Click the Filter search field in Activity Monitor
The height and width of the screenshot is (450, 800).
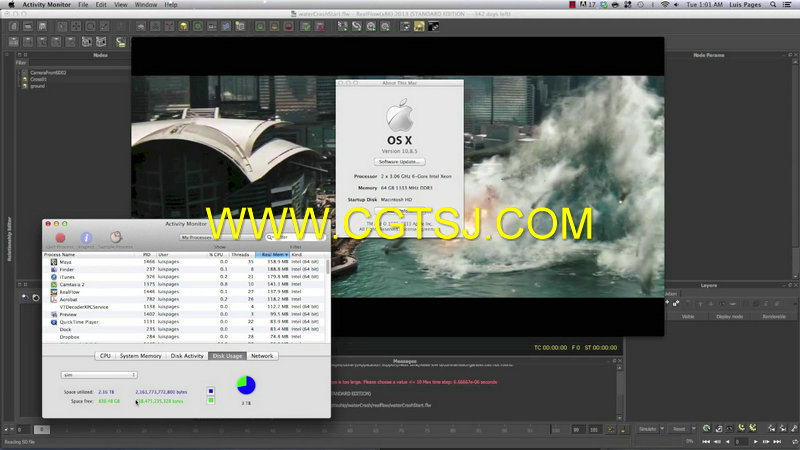pyautogui.click(x=296, y=237)
